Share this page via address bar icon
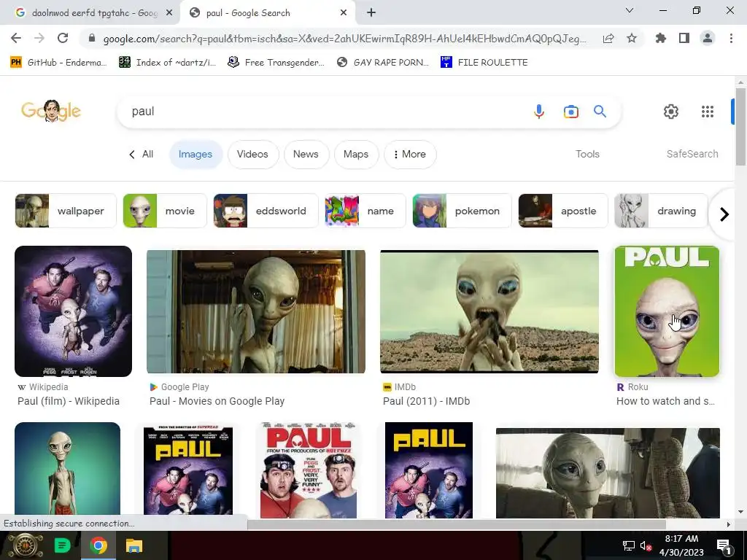The width and height of the screenshot is (747, 560). tap(608, 39)
